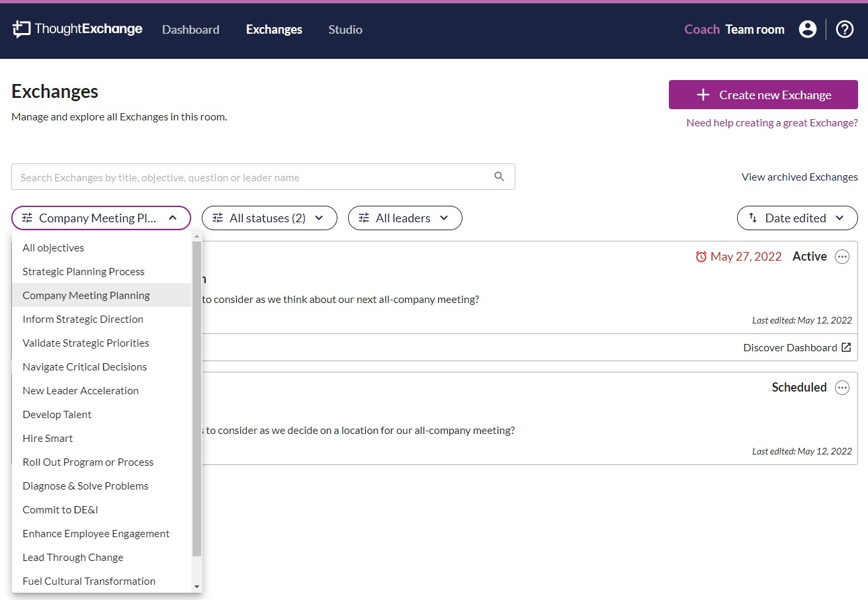This screenshot has width=868, height=600.
Task: Go to the Exchanges tab
Action: click(274, 29)
